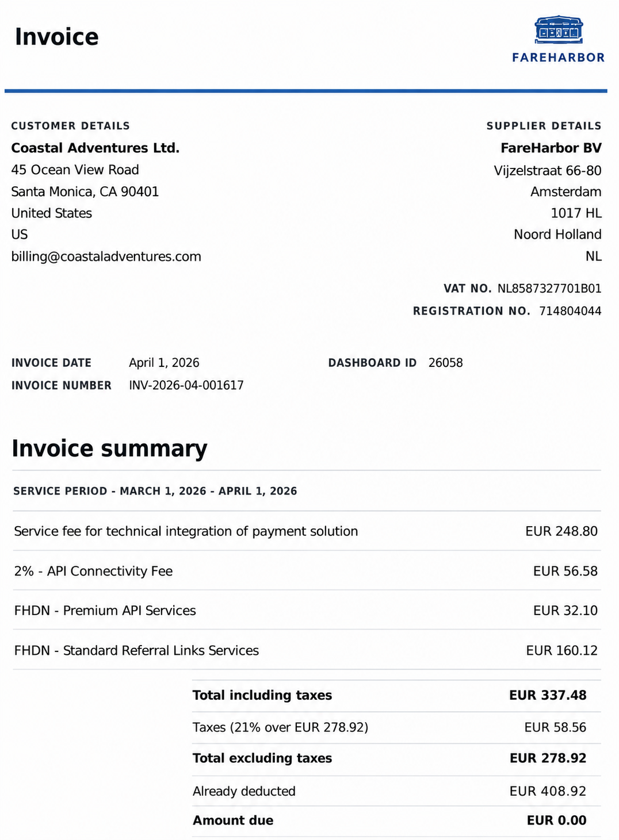Select the SUPPLIER DETAILS heading
Viewport: 619px width, 840px height.
pos(544,126)
